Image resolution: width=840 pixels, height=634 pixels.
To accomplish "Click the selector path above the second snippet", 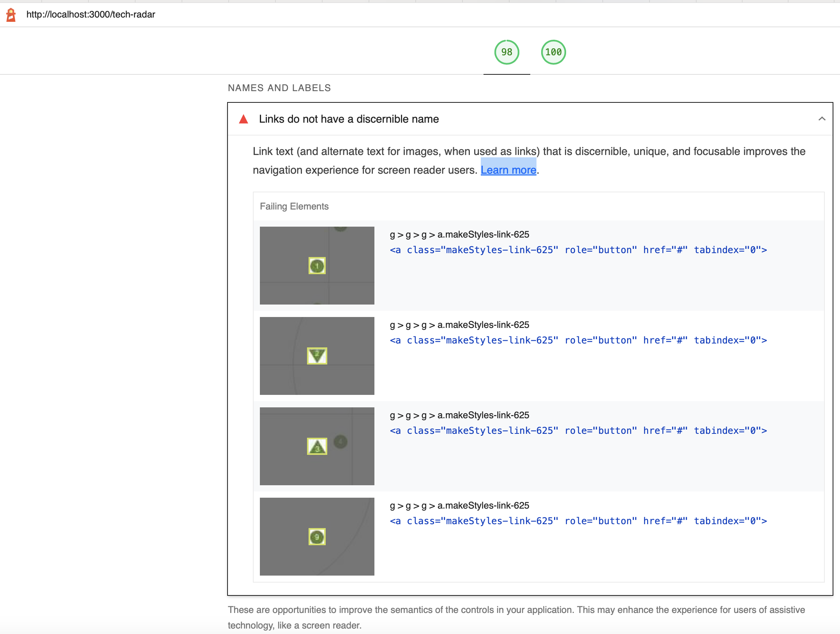I will [460, 324].
